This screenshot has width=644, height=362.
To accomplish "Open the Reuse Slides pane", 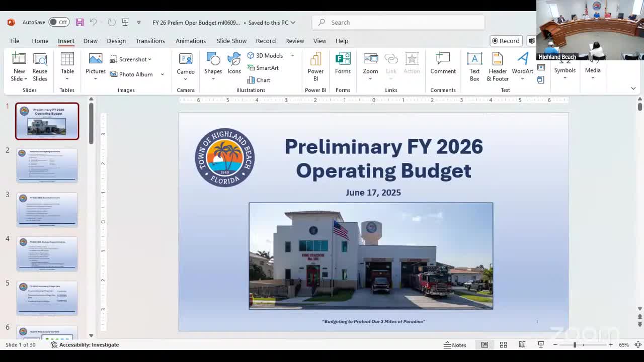I will click(x=40, y=67).
